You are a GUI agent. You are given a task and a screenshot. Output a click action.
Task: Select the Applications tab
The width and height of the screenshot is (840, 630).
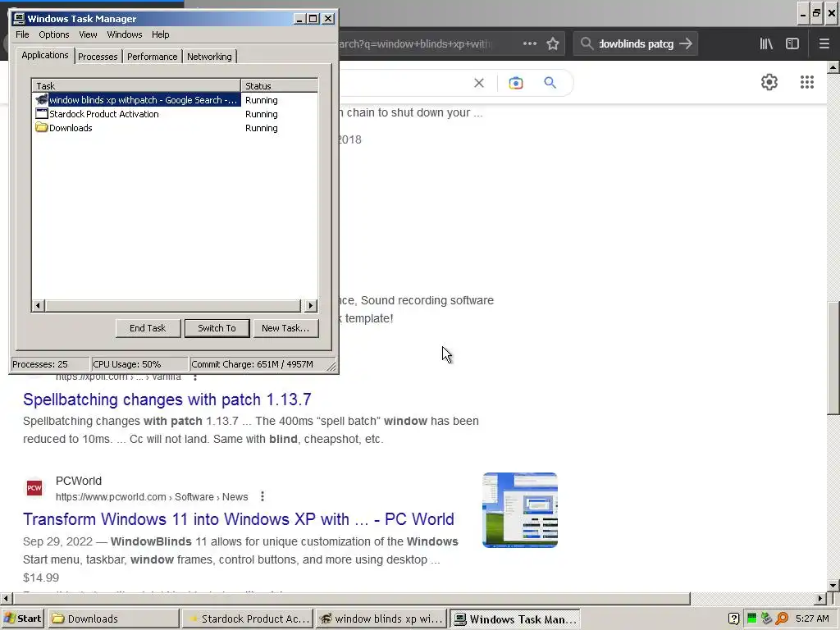coord(45,55)
